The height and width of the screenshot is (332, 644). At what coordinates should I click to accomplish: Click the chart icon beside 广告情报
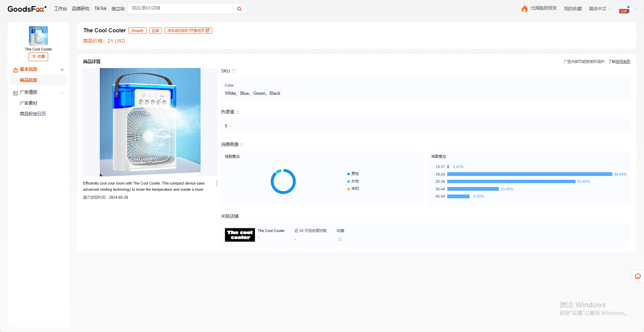15,93
